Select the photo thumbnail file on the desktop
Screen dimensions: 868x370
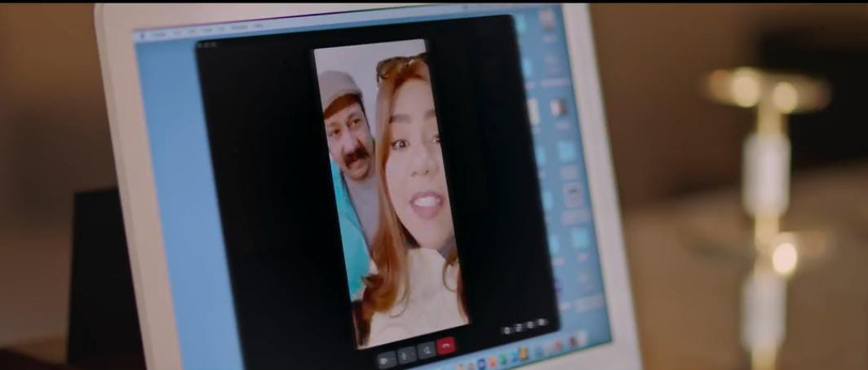(x=559, y=107)
